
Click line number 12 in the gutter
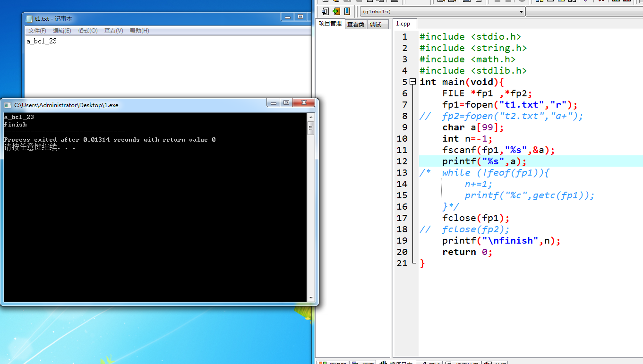click(x=402, y=161)
